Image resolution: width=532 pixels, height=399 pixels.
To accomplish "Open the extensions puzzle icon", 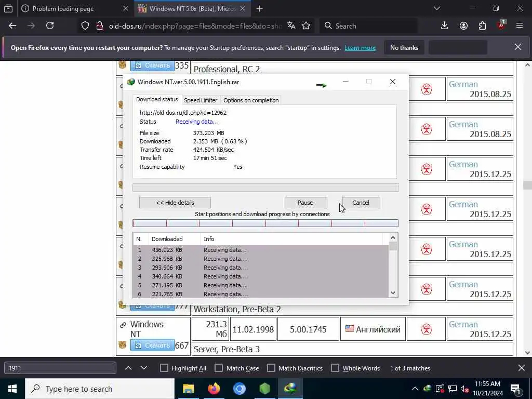I will [482, 26].
